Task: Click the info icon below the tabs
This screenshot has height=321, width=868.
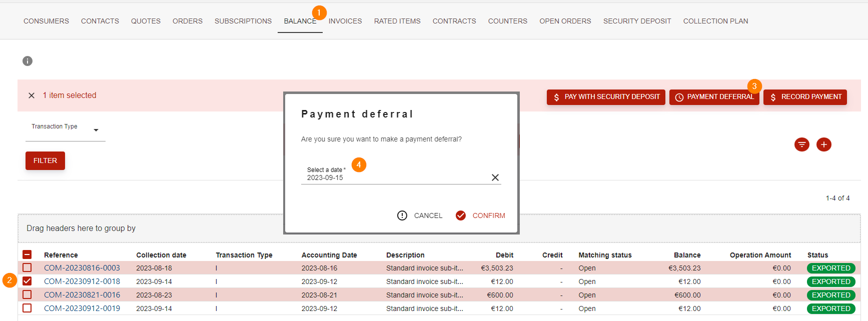Action: [x=28, y=61]
